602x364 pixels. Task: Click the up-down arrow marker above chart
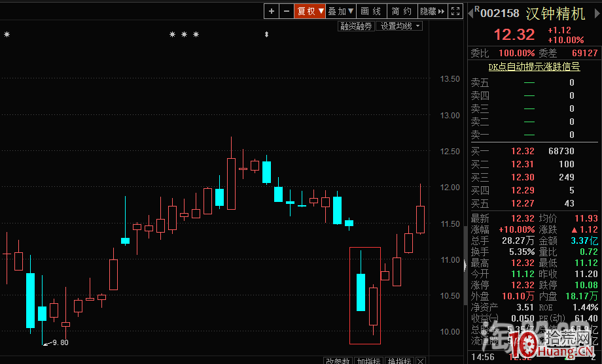pos(266,35)
